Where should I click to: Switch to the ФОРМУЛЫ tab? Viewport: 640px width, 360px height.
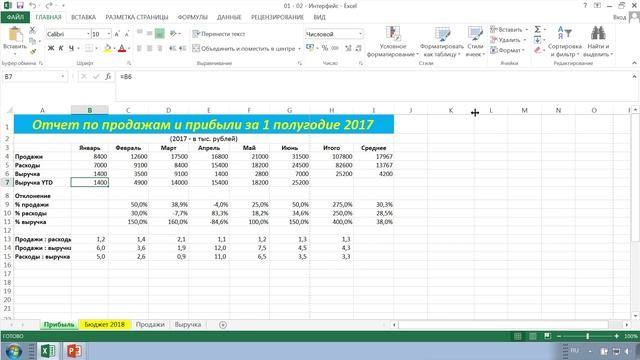pyautogui.click(x=193, y=17)
